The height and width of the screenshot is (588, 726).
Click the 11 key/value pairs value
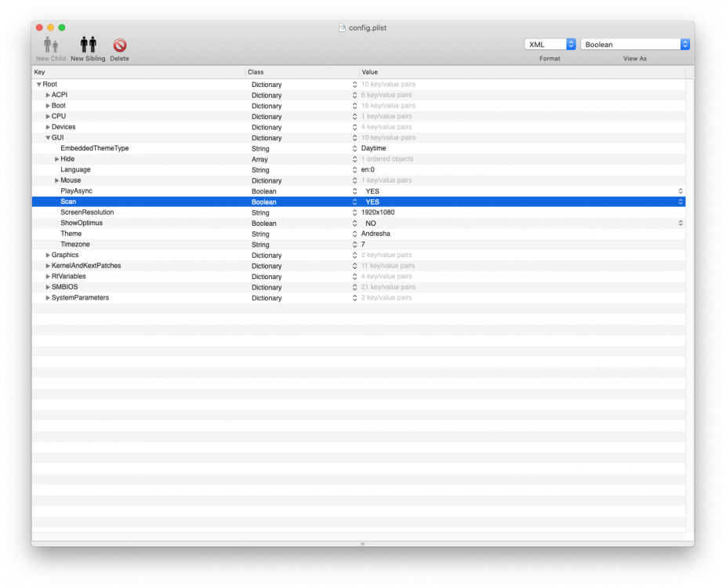(388, 266)
